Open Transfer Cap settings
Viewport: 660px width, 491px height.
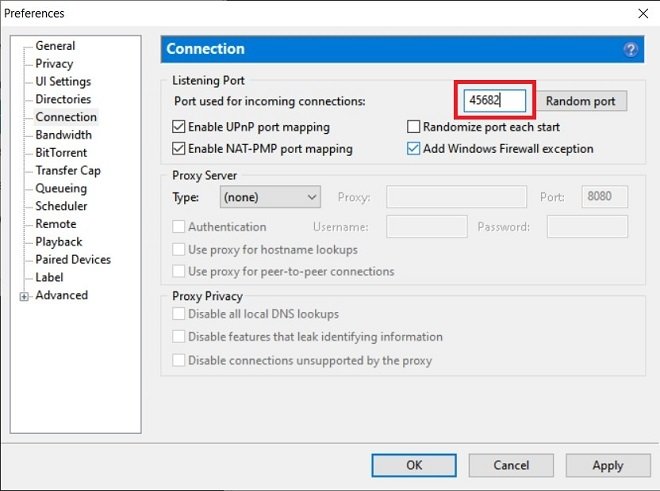pyautogui.click(x=68, y=170)
